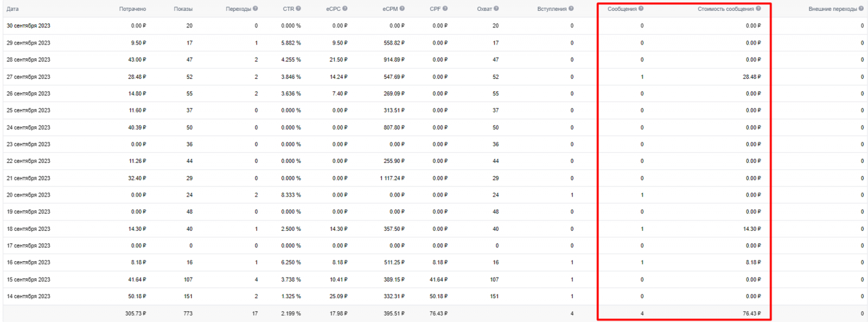Screen dimensions: 868x322
Task: Click the 14 сентября 2023 date cell
Action: coord(28,296)
